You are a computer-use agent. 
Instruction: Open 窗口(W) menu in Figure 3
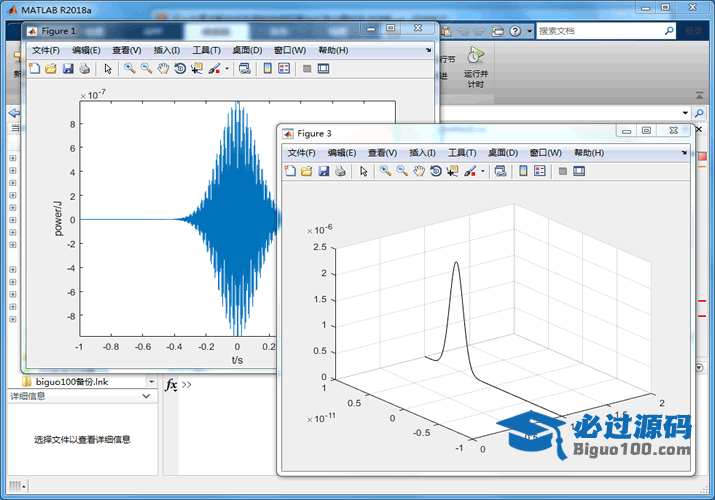point(546,153)
